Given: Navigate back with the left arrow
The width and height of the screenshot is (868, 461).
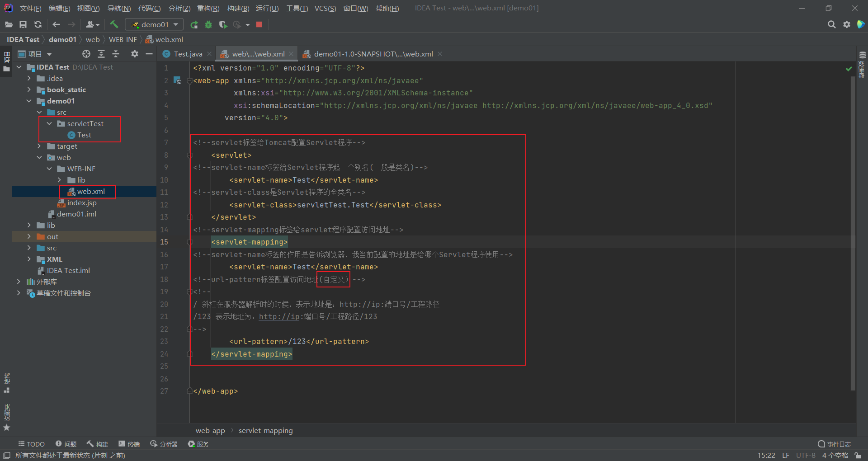Looking at the screenshot, I should [56, 24].
